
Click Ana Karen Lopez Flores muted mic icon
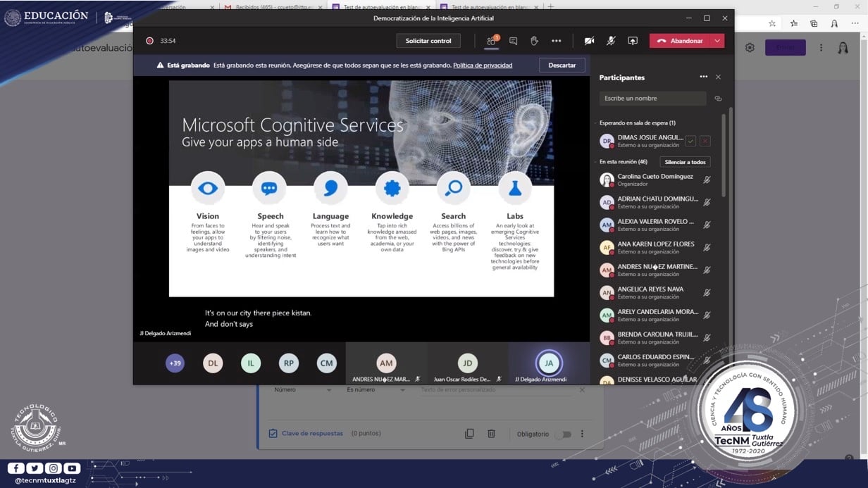pos(707,248)
